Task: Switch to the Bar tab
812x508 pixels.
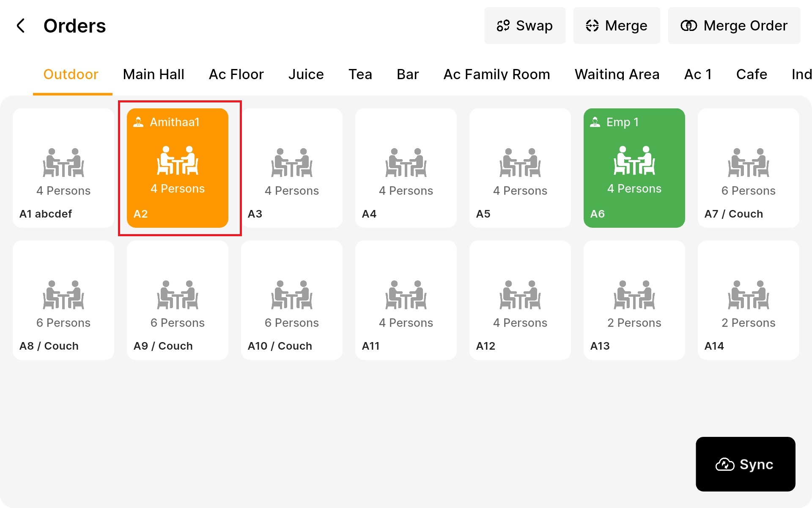Action: [x=407, y=75]
